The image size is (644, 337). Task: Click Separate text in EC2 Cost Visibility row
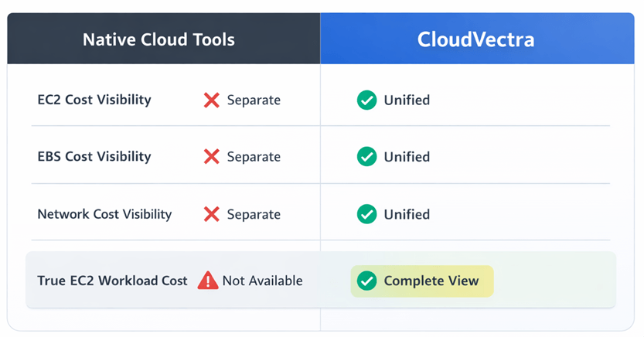tap(254, 100)
